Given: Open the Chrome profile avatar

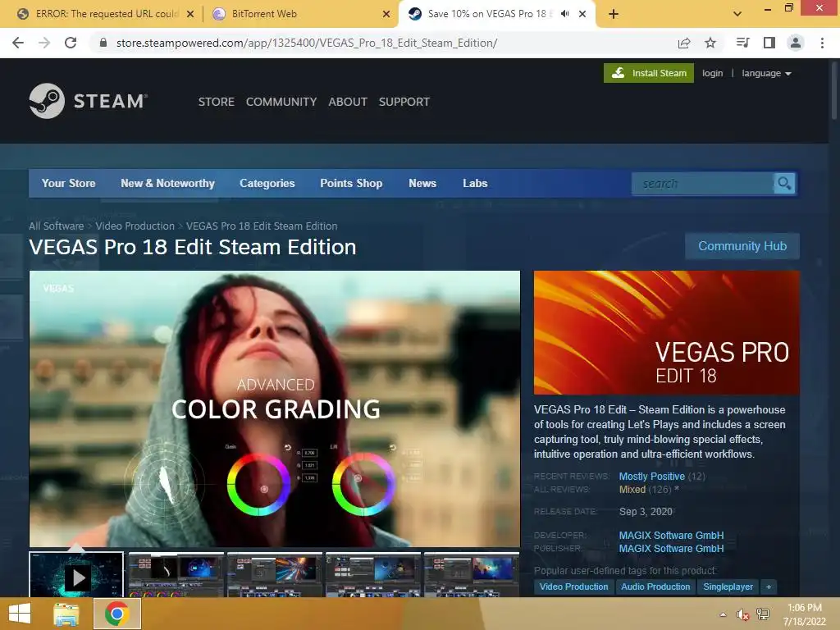Looking at the screenshot, I should tap(796, 43).
